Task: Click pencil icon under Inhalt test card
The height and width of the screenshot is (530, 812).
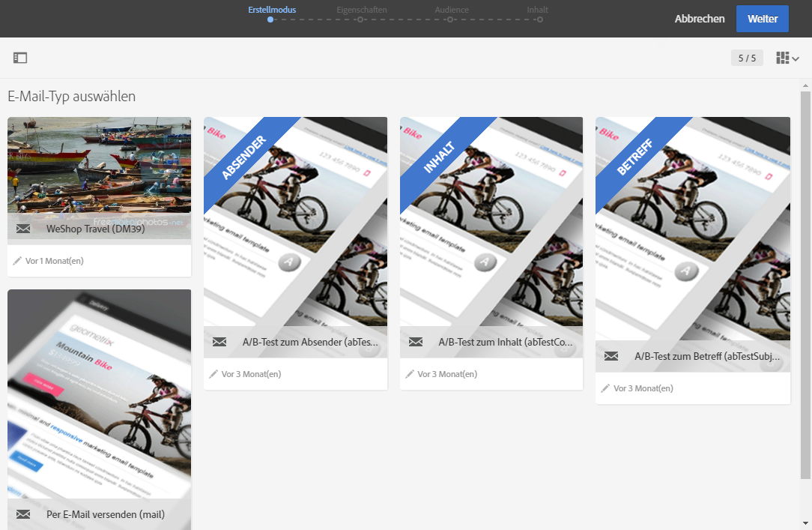Action: tap(410, 374)
